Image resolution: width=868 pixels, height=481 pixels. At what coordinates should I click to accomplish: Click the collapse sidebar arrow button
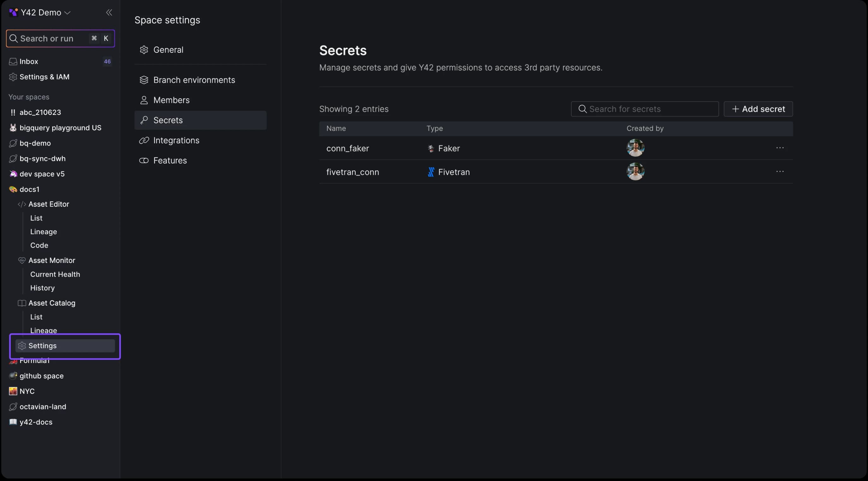click(x=108, y=12)
